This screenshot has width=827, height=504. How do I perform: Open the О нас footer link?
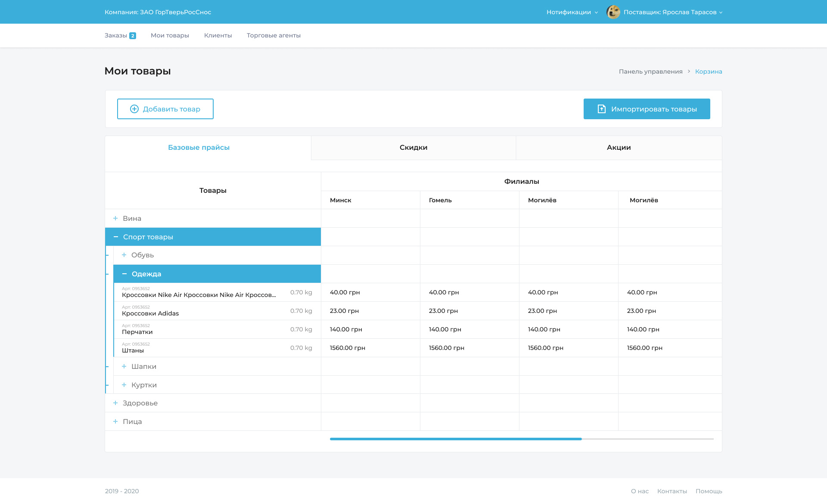pos(640,491)
